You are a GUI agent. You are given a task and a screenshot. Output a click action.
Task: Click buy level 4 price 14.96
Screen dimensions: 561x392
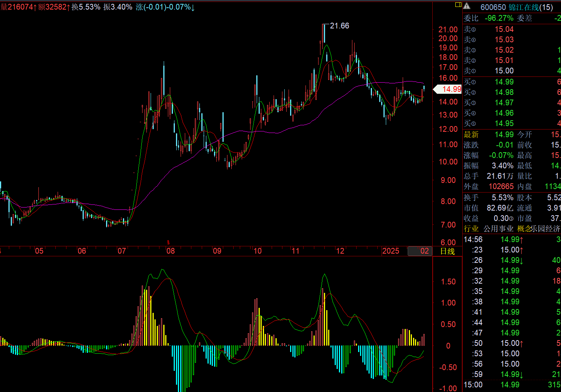(x=504, y=113)
